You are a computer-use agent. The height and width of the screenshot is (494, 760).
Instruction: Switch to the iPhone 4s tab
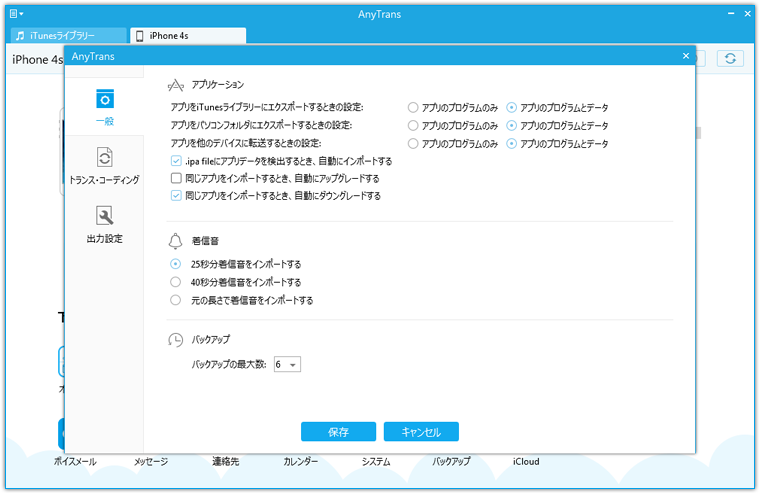point(188,36)
